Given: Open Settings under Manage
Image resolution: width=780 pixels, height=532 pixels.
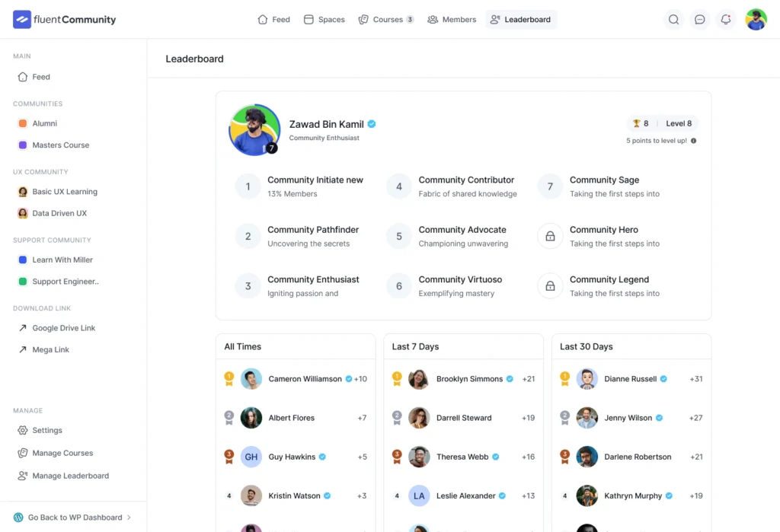Looking at the screenshot, I should click(x=45, y=431).
